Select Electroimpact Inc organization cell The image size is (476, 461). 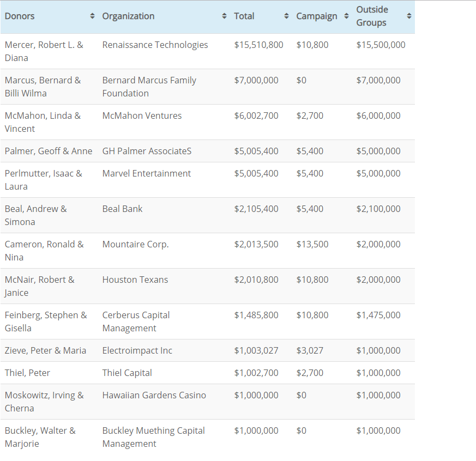[137, 350]
